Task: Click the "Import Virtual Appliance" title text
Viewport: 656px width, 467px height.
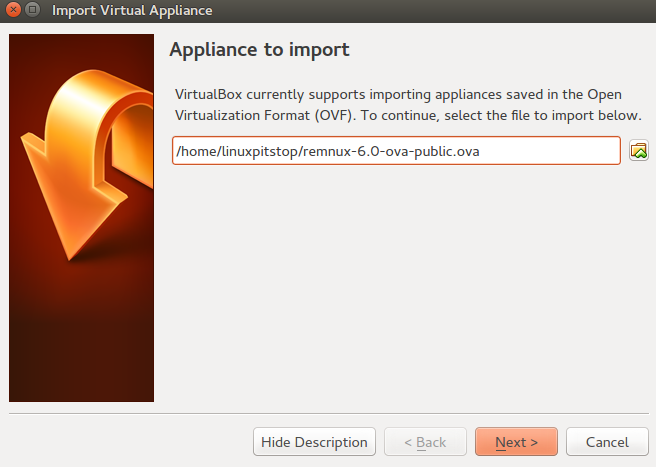Action: click(x=132, y=10)
